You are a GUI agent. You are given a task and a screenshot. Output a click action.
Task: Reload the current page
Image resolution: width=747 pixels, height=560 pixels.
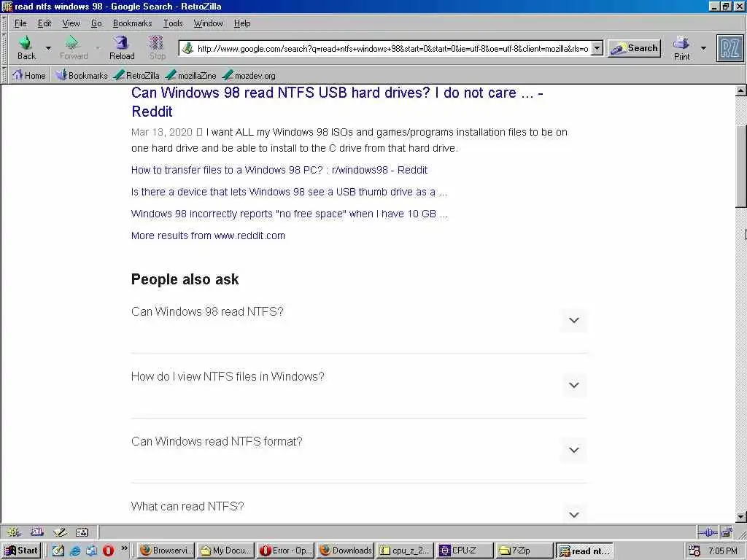tap(122, 47)
